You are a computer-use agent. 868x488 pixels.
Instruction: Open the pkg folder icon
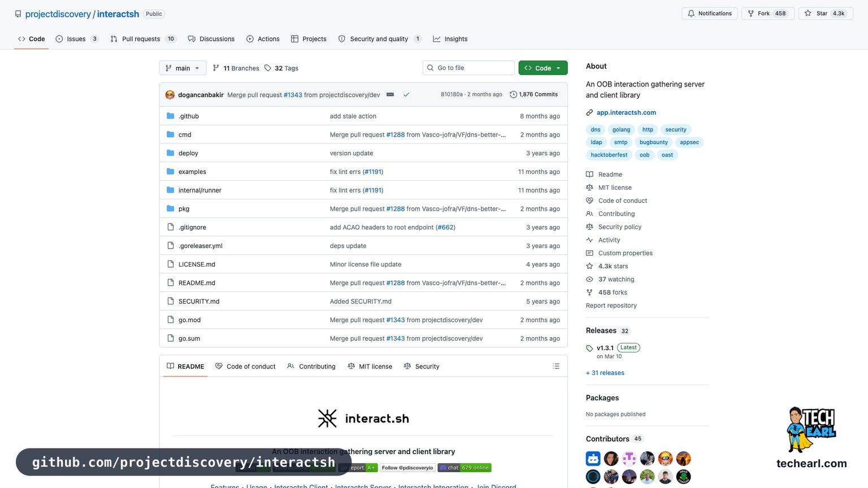click(170, 208)
